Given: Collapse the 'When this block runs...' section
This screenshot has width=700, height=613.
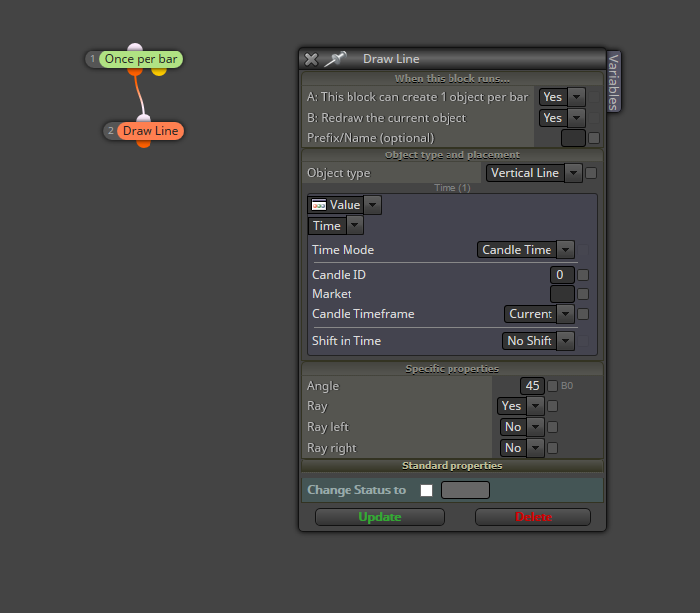Looking at the screenshot, I should [452, 79].
